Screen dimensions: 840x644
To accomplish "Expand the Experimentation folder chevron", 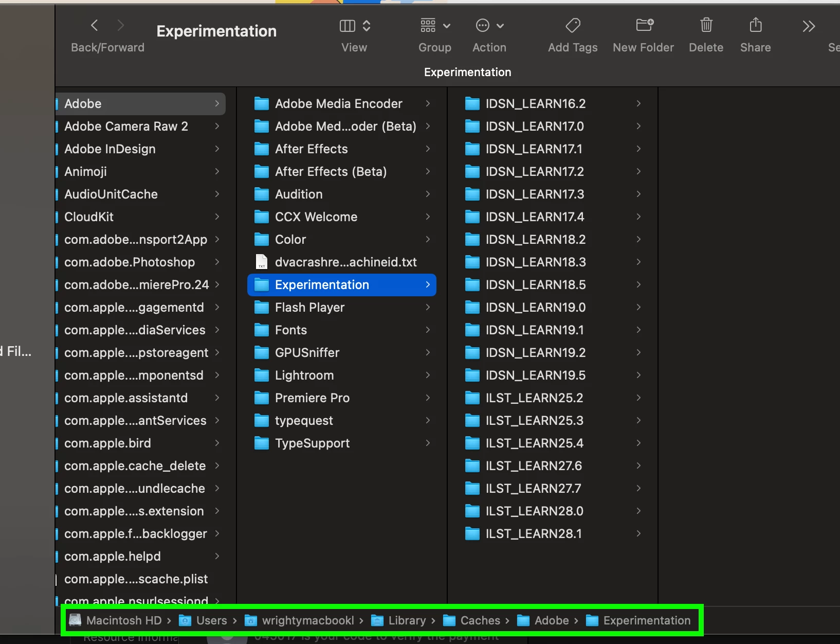I will coord(428,285).
